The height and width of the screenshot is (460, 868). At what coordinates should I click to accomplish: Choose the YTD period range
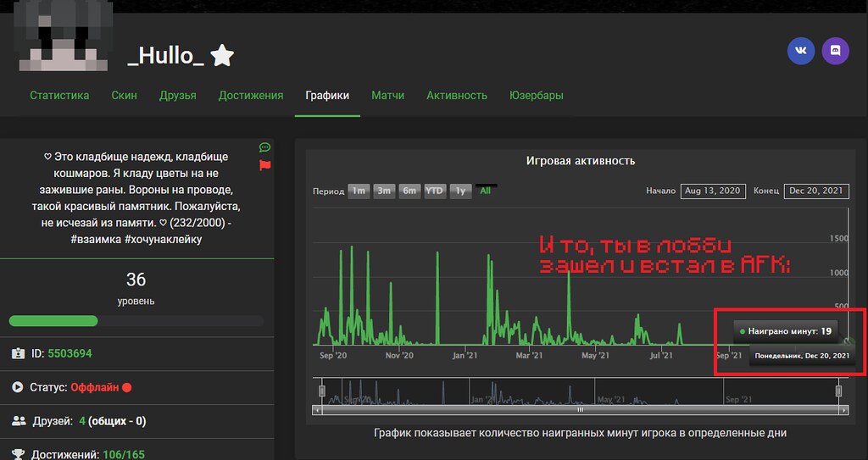(x=435, y=191)
